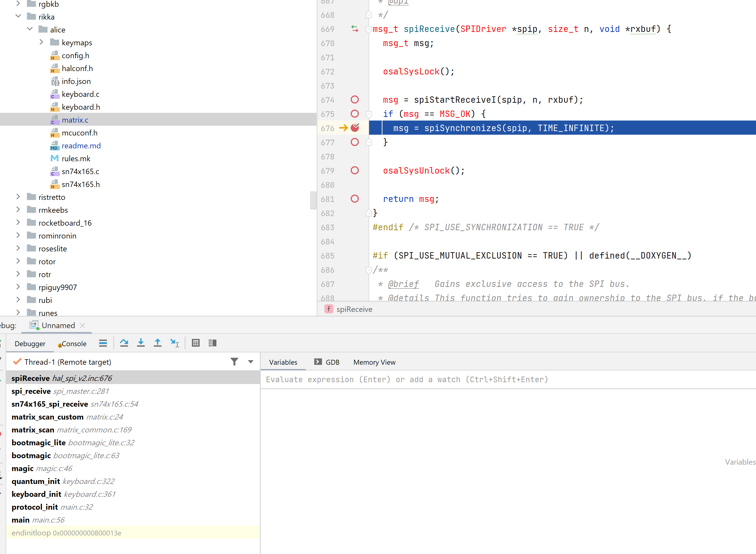Open the Evaluate Expression calculator icon
756x554 pixels.
(x=196, y=343)
